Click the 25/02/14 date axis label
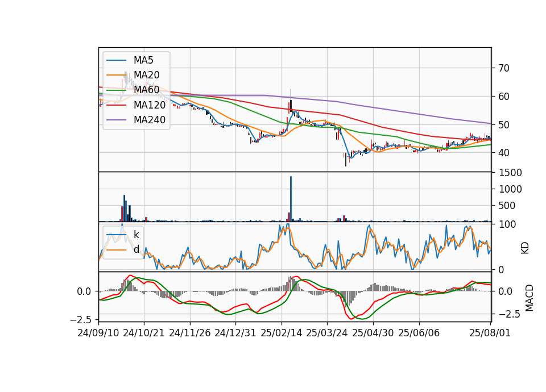The width and height of the screenshot is (546, 392). [x=282, y=333]
